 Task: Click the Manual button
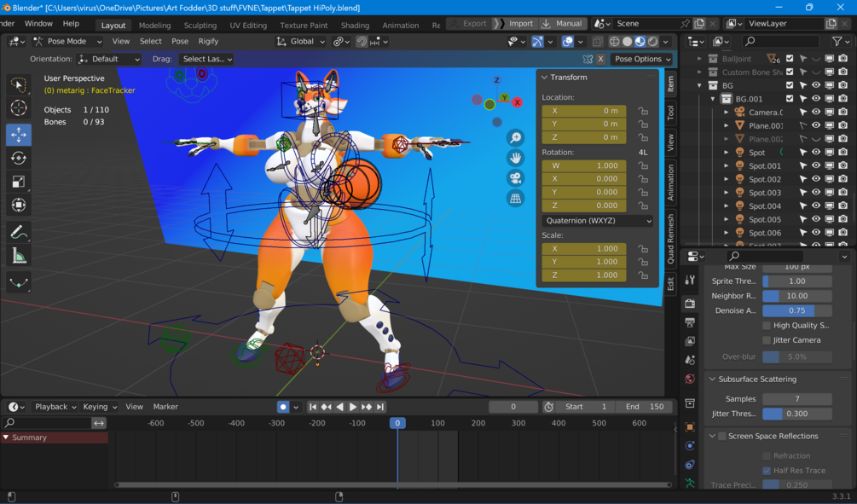pos(563,24)
